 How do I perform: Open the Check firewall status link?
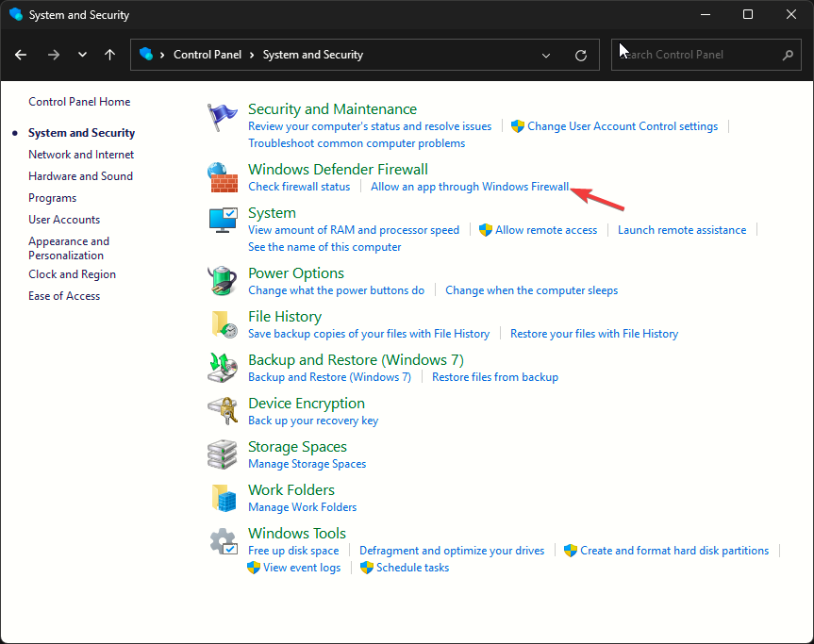299,186
